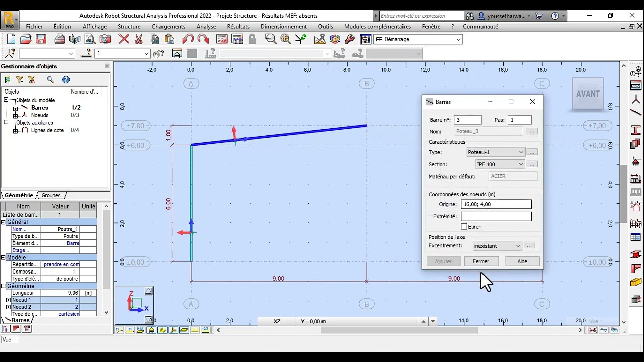Viewport: 644px width, 362px height.
Task: Expand the Noeuds tree node
Action: click(16, 115)
